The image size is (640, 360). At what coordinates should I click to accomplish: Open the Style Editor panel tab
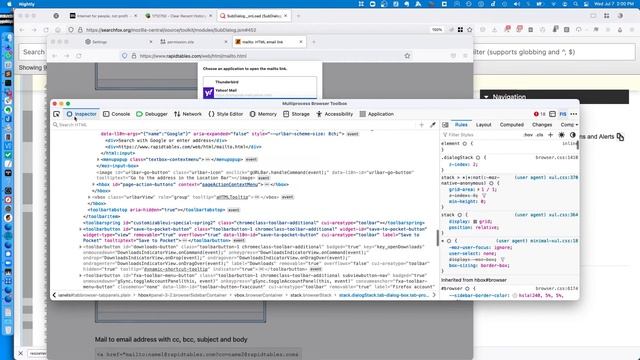[226, 114]
